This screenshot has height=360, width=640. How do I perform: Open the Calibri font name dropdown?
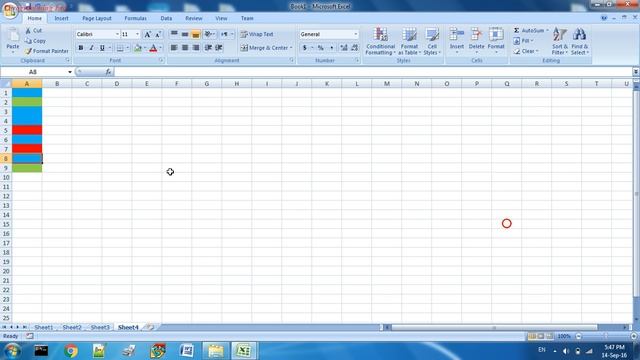pos(117,34)
